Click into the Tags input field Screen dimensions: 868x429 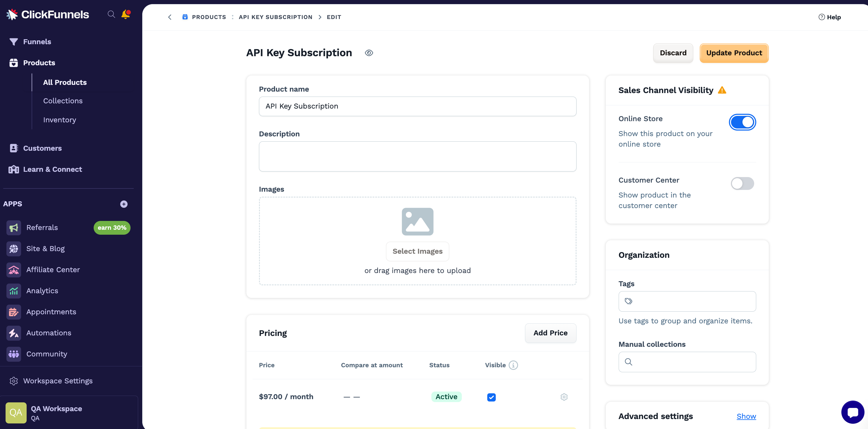691,301
